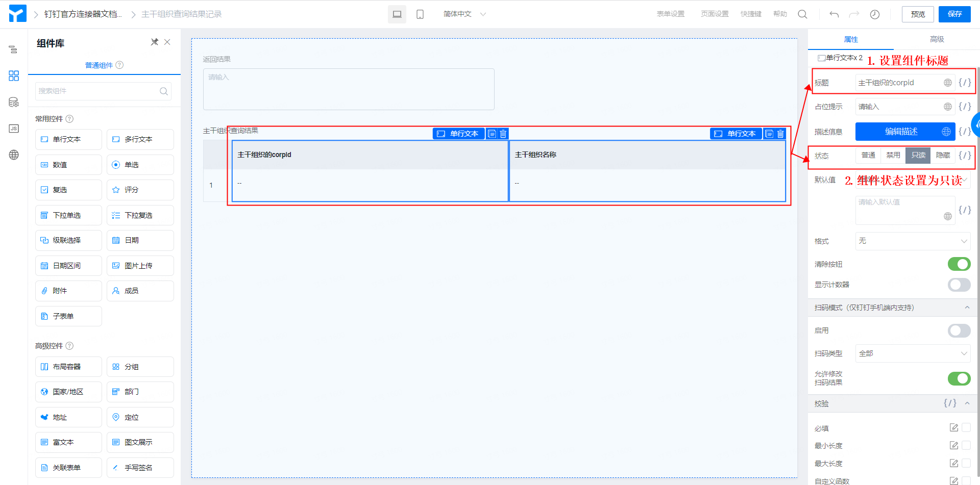Collapse the 扫码模式 section
The image size is (980, 485).
point(967,308)
